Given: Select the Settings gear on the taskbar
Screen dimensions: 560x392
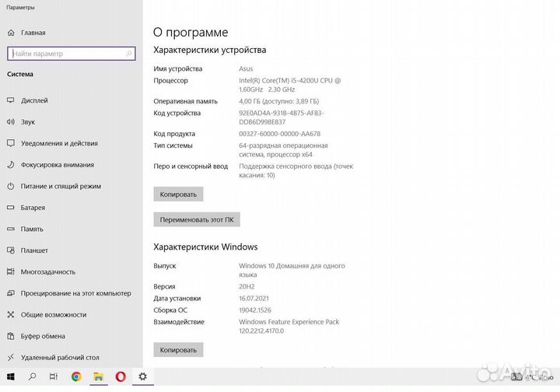Looking at the screenshot, I should (142, 376).
